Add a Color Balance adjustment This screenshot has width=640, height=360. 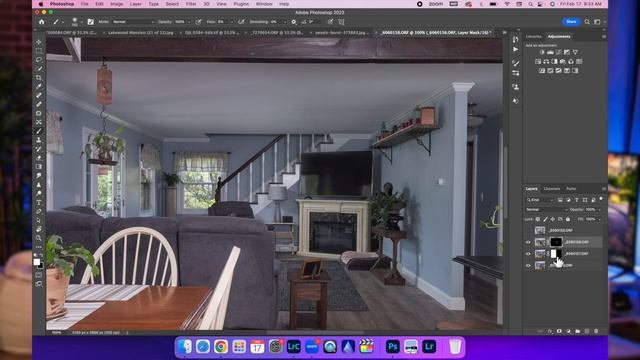tap(546, 62)
